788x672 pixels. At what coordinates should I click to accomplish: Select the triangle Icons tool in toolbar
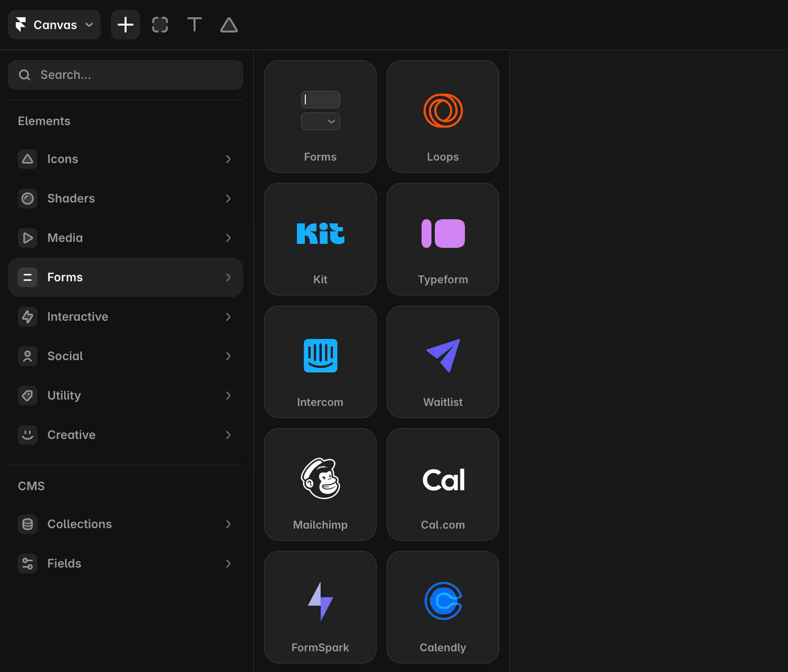(229, 25)
